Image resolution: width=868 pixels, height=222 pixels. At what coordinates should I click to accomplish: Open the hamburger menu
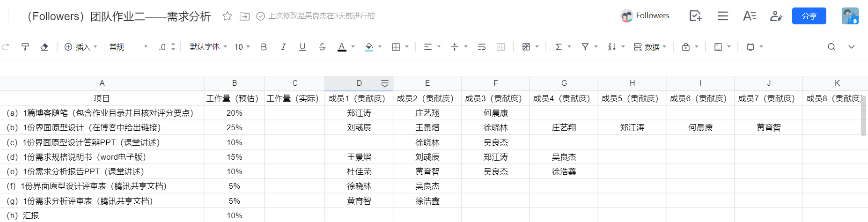coord(723,16)
